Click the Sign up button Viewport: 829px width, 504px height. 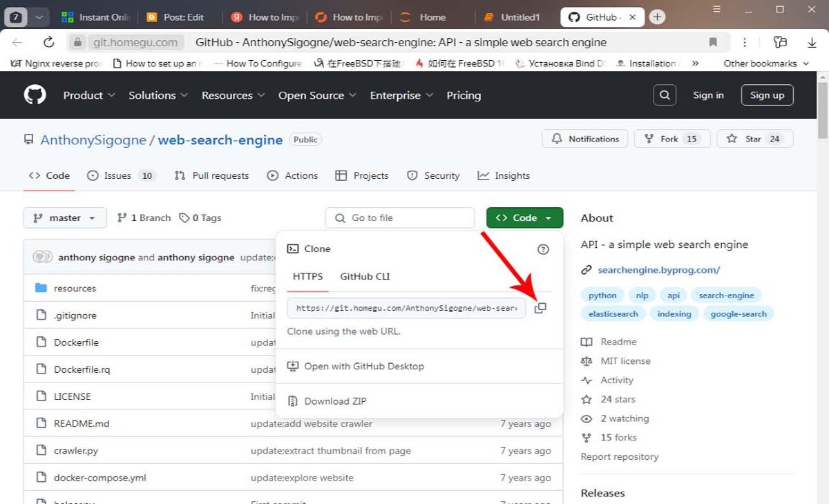pyautogui.click(x=767, y=95)
